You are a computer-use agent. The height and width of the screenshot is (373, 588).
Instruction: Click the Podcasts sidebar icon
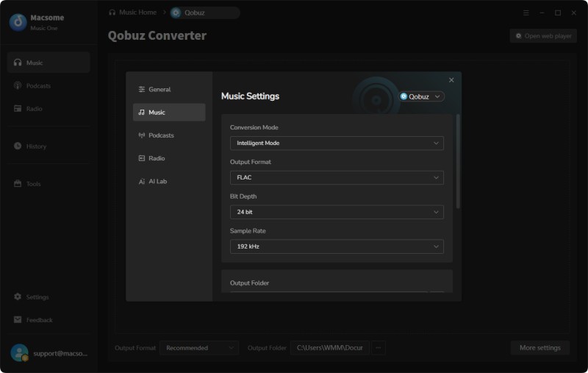point(18,85)
